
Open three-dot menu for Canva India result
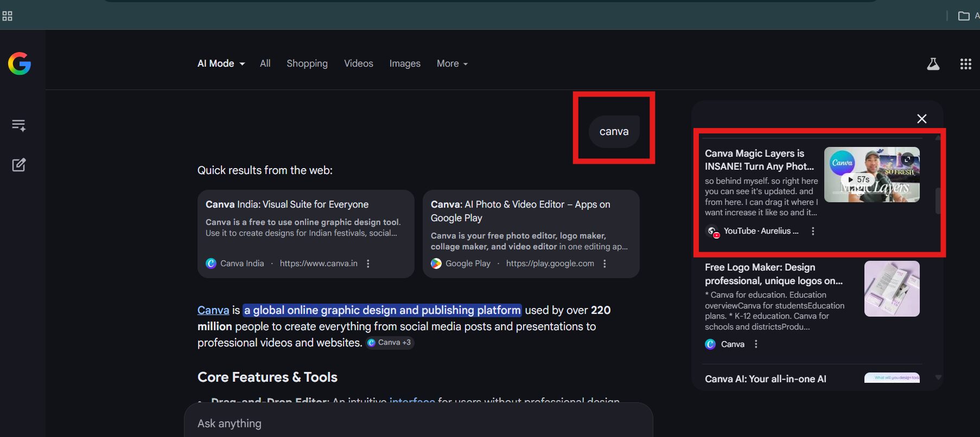coord(368,264)
